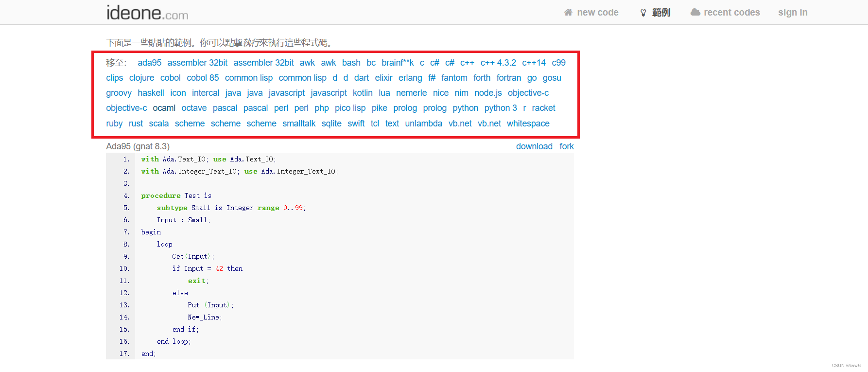This screenshot has height=372, width=868.
Task: Jump to the nemerle example
Action: (411, 93)
